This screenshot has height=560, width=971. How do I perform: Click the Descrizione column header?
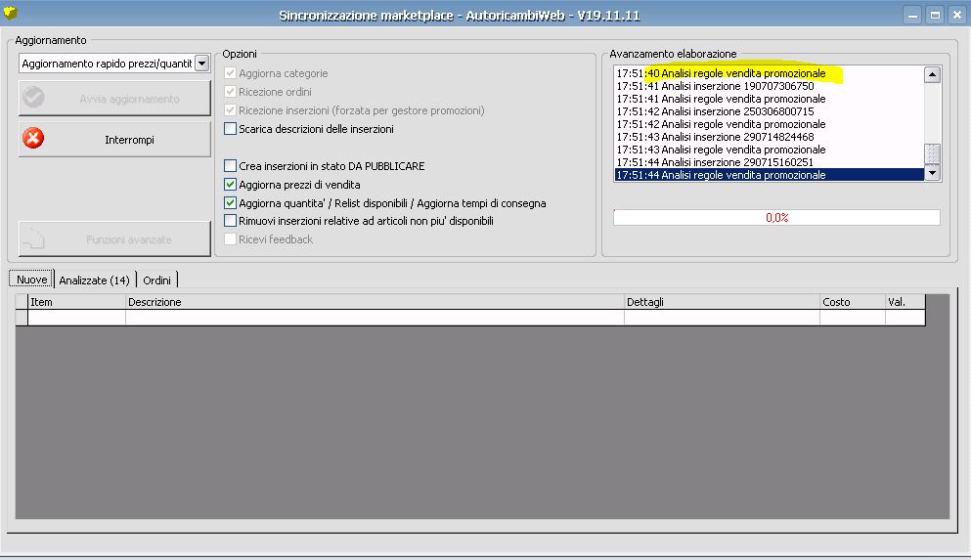375,302
